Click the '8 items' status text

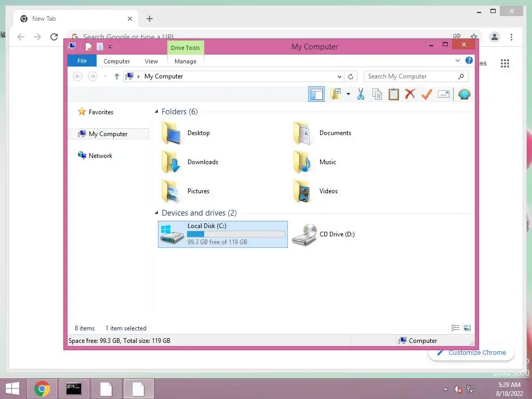(85, 328)
